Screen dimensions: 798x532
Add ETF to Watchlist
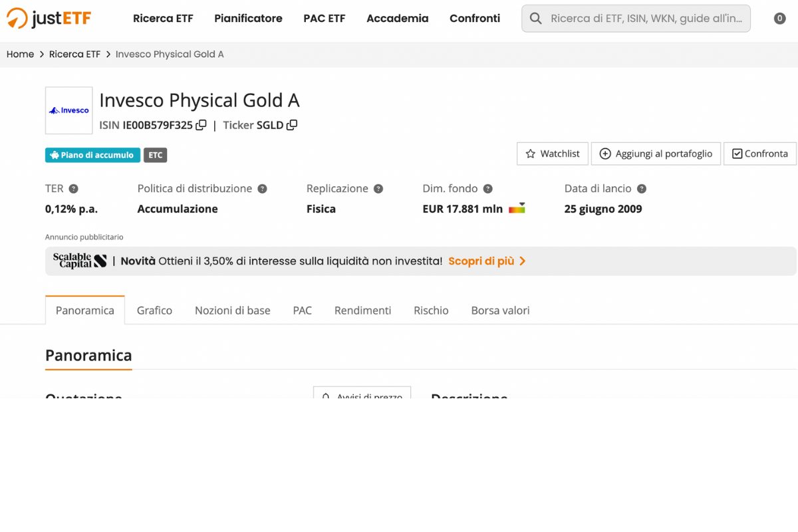tap(553, 154)
